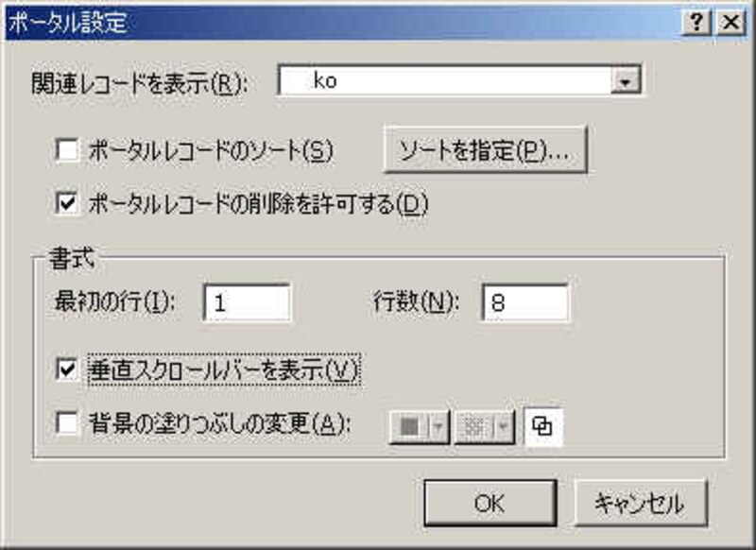This screenshot has height=550, width=756.
Task: Click the キャンセル button
Action: [x=641, y=504]
